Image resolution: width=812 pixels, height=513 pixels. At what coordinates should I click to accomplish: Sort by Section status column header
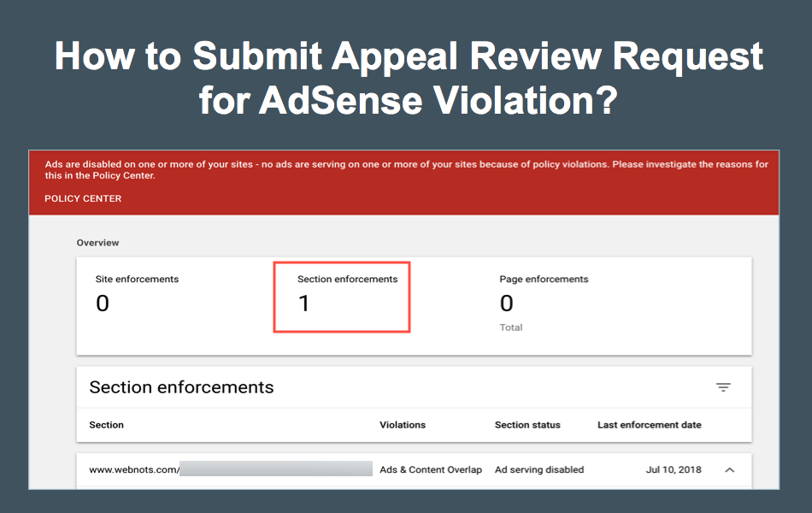pyautogui.click(x=527, y=425)
